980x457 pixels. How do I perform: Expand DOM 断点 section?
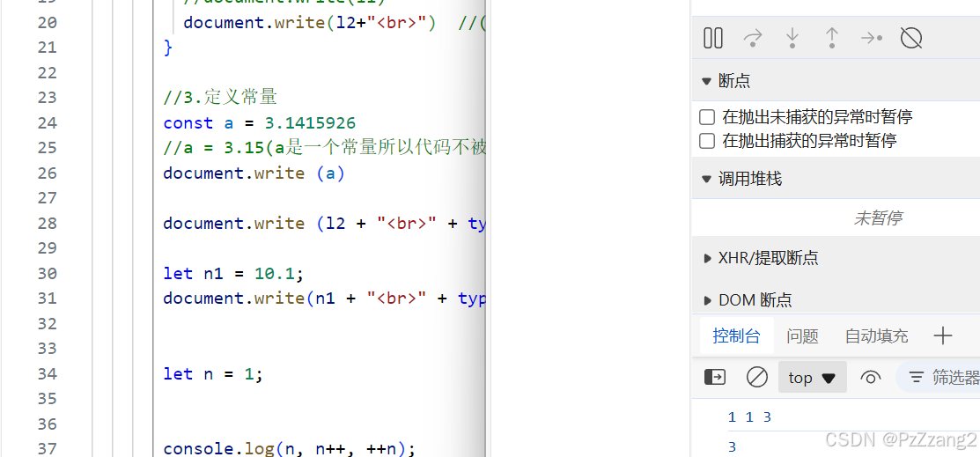(708, 300)
